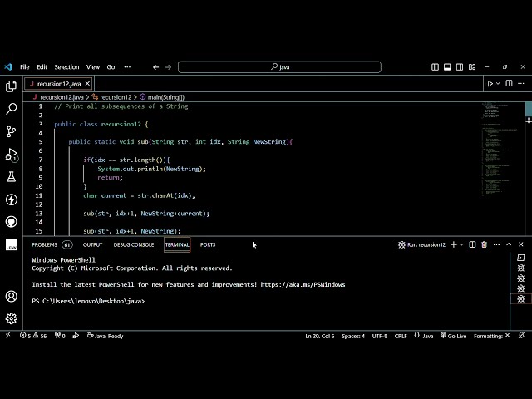Viewport: 532px width, 399px height.
Task: Run the Java file with play button
Action: 490,83
